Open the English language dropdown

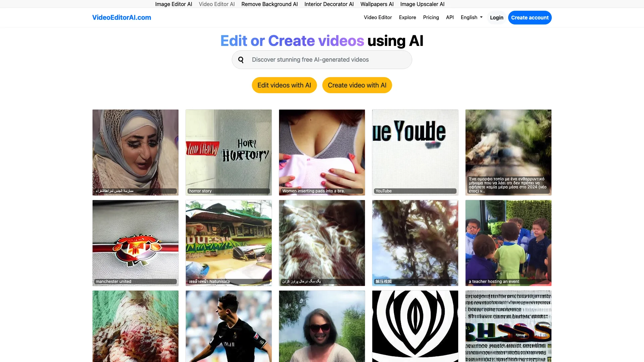(472, 17)
